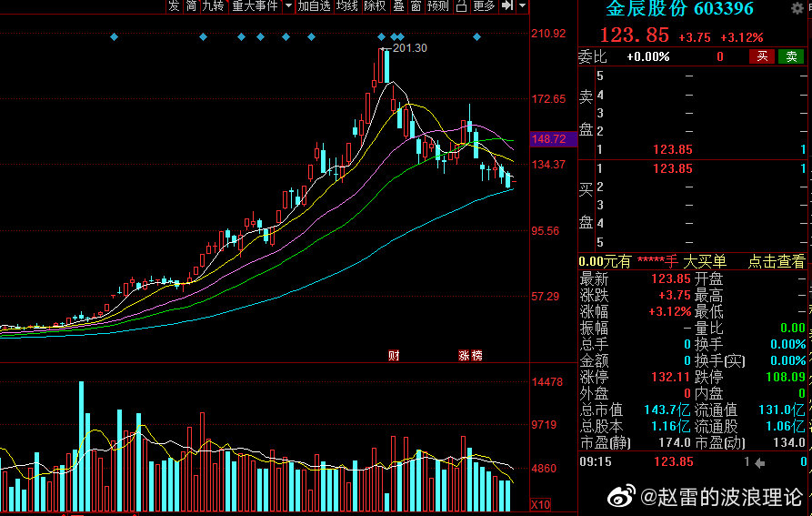Click 点击查看 to view large orders

pos(777,261)
